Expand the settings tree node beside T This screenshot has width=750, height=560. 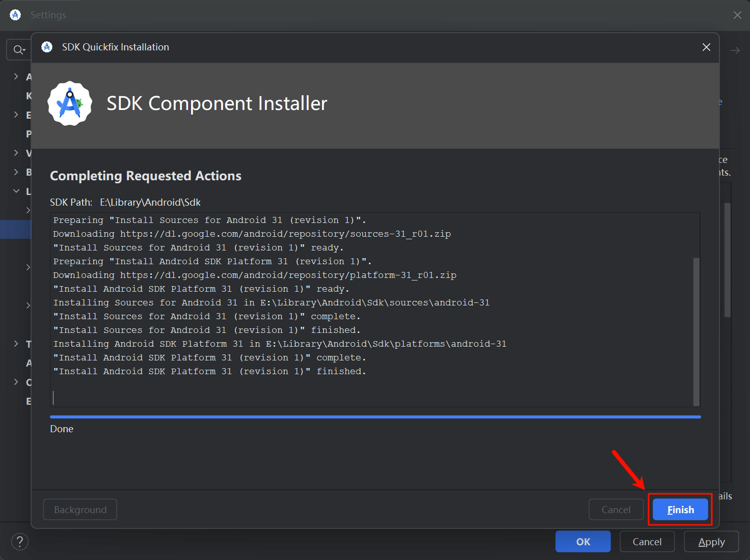click(x=16, y=344)
